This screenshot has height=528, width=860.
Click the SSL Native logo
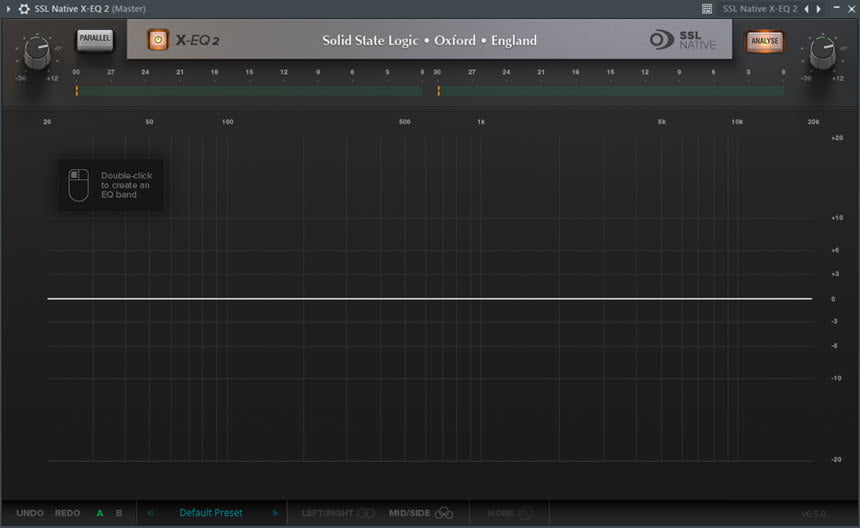point(683,40)
